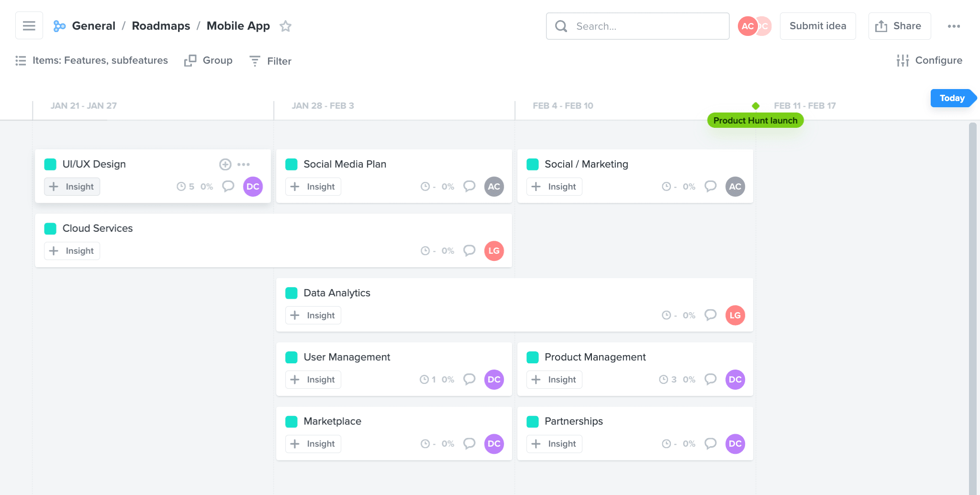This screenshot has height=495, width=980.
Task: Click the JAN 21 - JAN 27 week header
Action: [84, 106]
